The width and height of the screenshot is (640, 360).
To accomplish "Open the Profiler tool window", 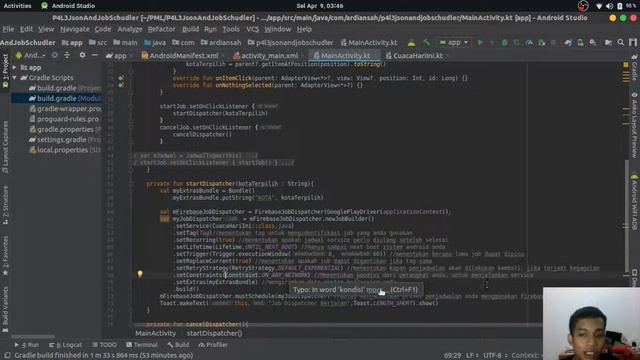I will pos(213,345).
